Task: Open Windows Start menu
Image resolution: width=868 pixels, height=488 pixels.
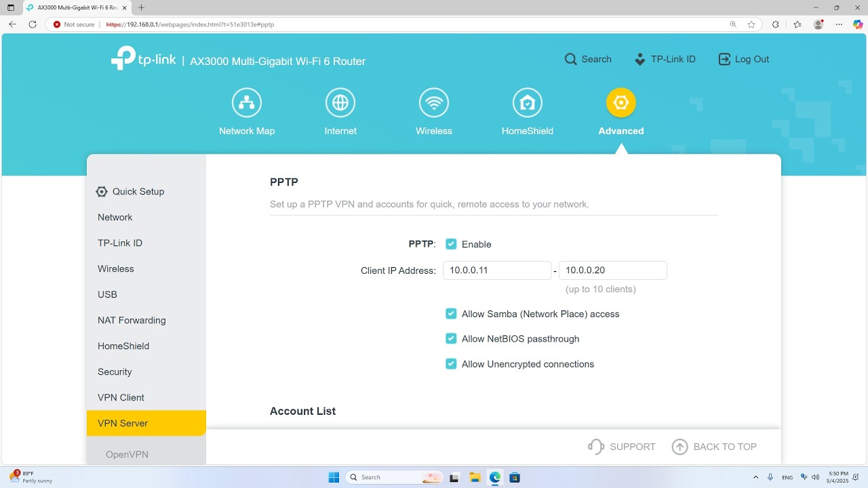Action: [x=334, y=477]
